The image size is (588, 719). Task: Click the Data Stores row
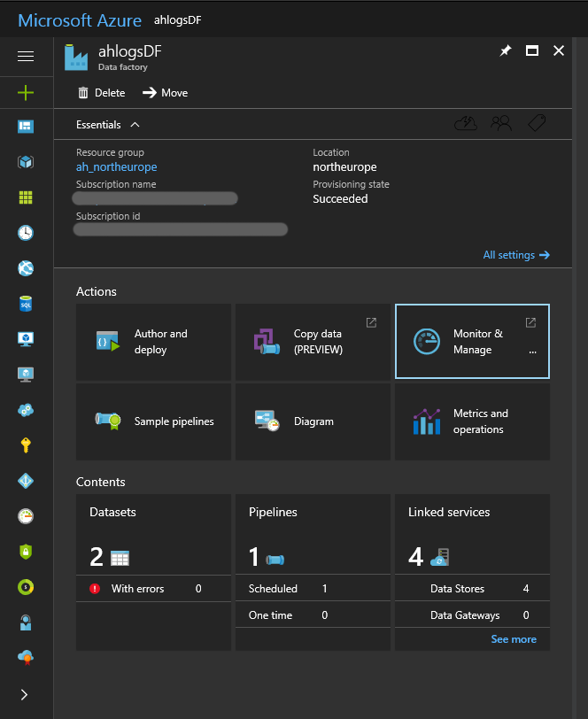coord(472,588)
